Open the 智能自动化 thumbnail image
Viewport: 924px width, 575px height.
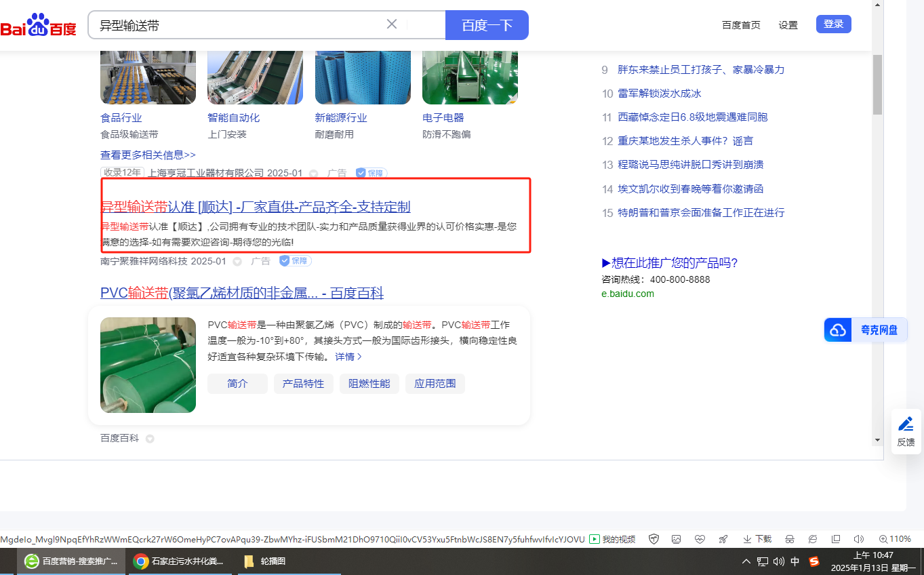click(x=256, y=77)
